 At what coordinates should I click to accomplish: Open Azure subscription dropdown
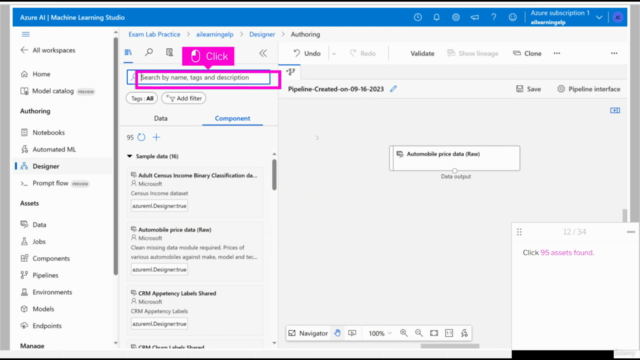tap(599, 18)
